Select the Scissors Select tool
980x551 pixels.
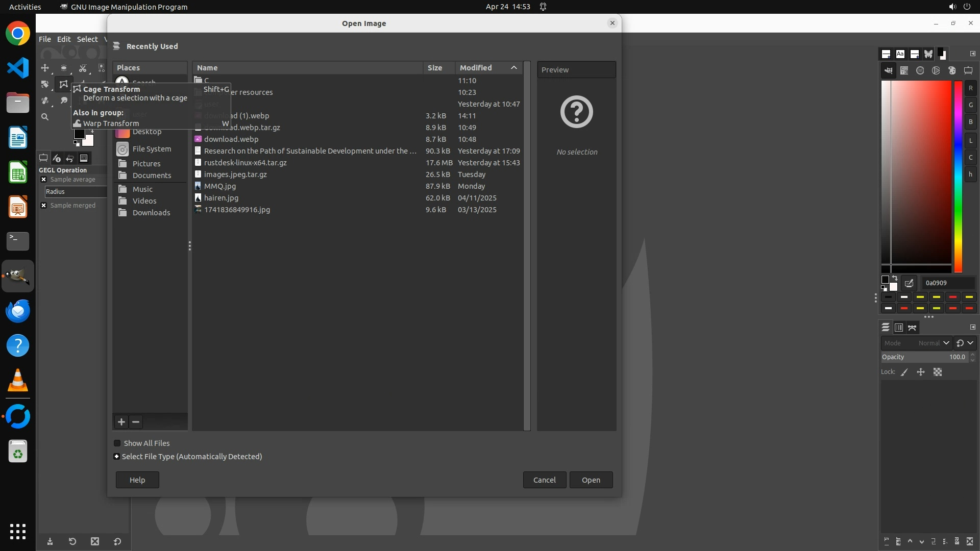pos(83,68)
